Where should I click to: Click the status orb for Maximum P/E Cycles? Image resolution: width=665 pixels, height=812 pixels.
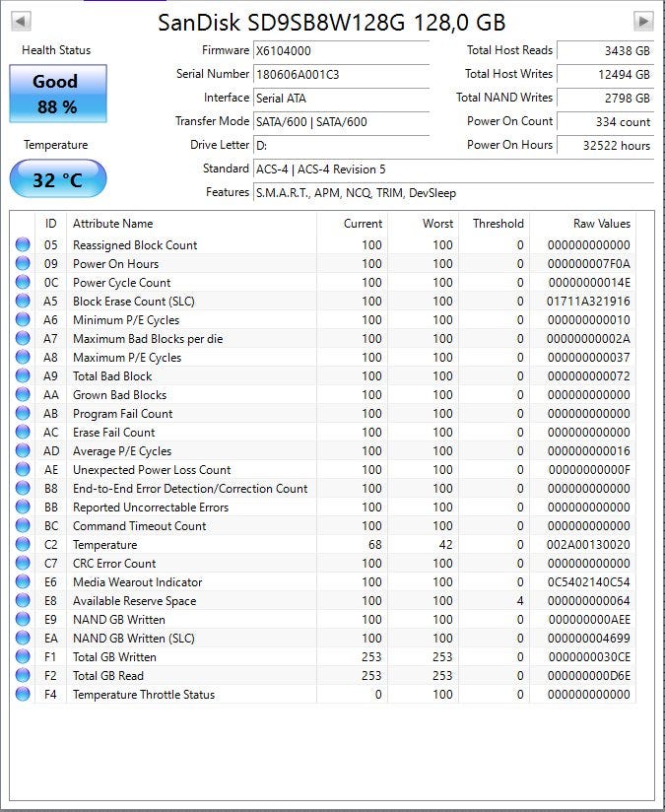point(23,357)
